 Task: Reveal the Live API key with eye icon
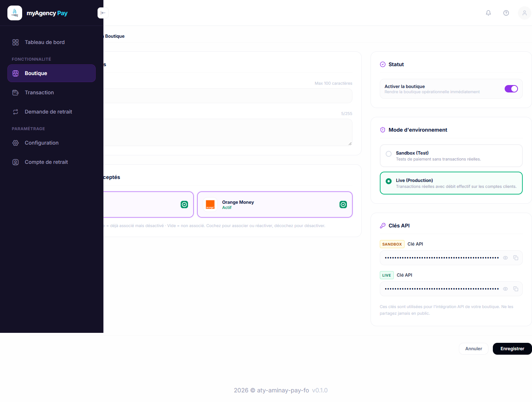click(505, 289)
